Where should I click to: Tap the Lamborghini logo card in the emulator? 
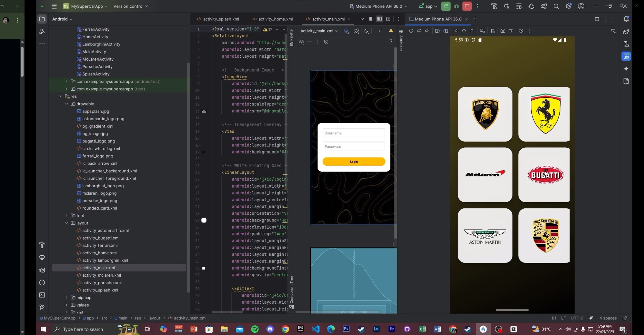[485, 114]
